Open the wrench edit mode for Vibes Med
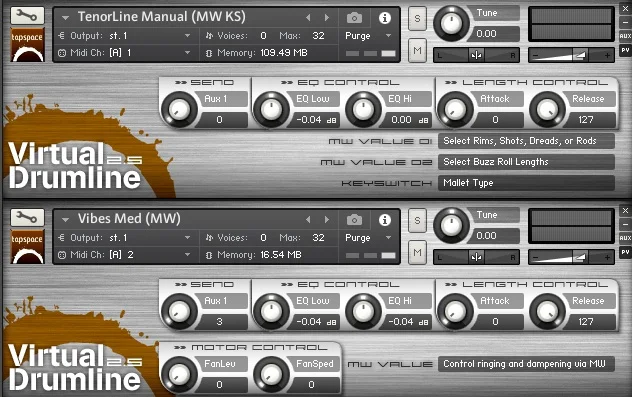The height and width of the screenshot is (397, 632). (x=27, y=218)
